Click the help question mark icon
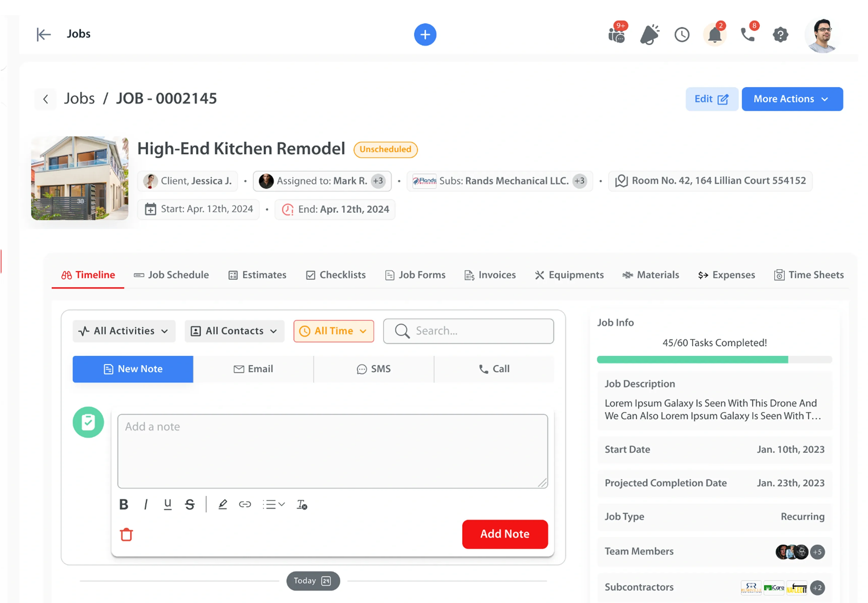The height and width of the screenshot is (603, 868). [780, 35]
